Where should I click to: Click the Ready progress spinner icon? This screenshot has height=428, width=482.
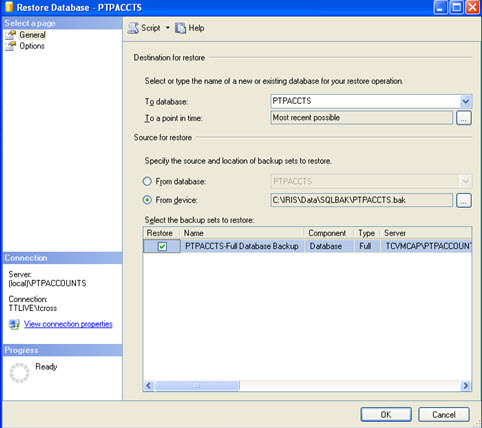19,373
